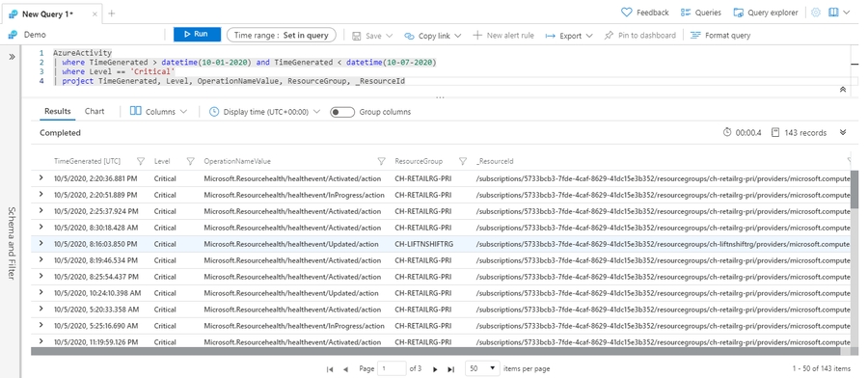Switch to the Chart tab
This screenshot has width=868, height=378.
coord(95,111)
